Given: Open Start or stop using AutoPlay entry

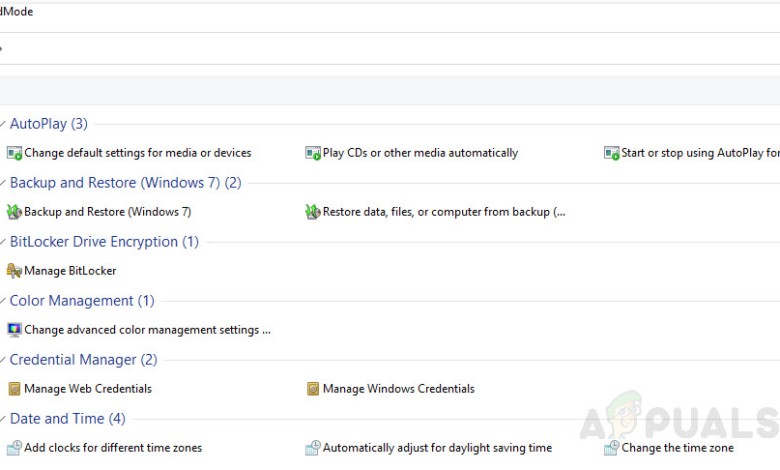Looking at the screenshot, I should click(x=700, y=153).
